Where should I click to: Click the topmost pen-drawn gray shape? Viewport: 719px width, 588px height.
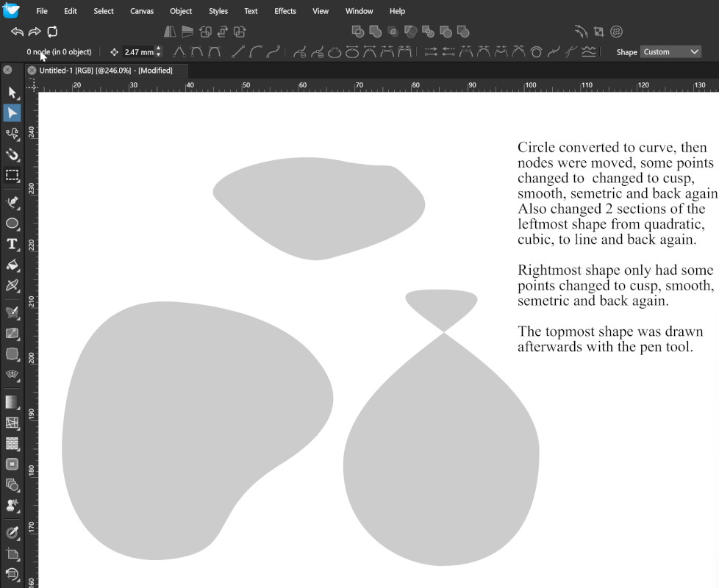[318, 209]
